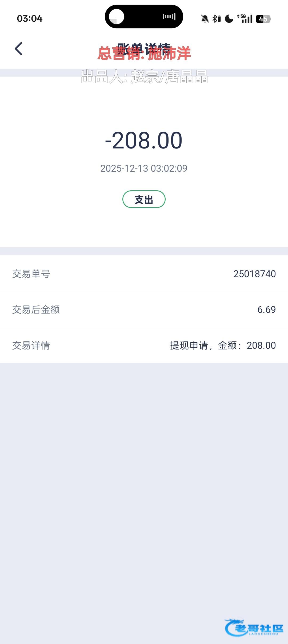The height and width of the screenshot is (644, 288).
Task: Tap the 2025-12-13 03:02:09 timestamp
Action: tap(144, 168)
